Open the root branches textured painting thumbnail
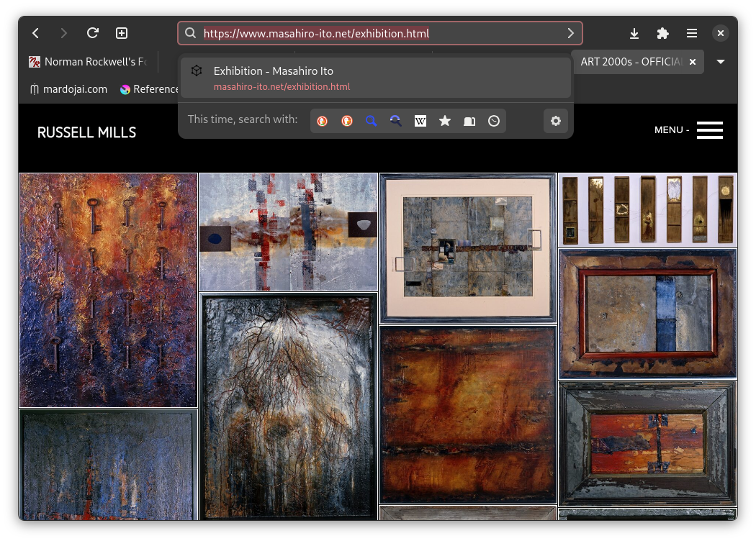Screen dimensions: 756x541 288,406
